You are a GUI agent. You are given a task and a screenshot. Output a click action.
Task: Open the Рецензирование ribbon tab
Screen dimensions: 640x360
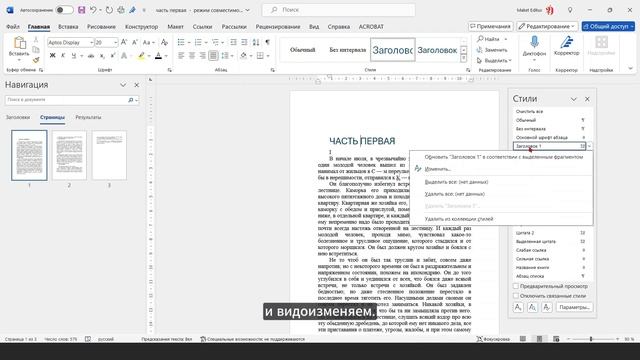(x=278, y=27)
